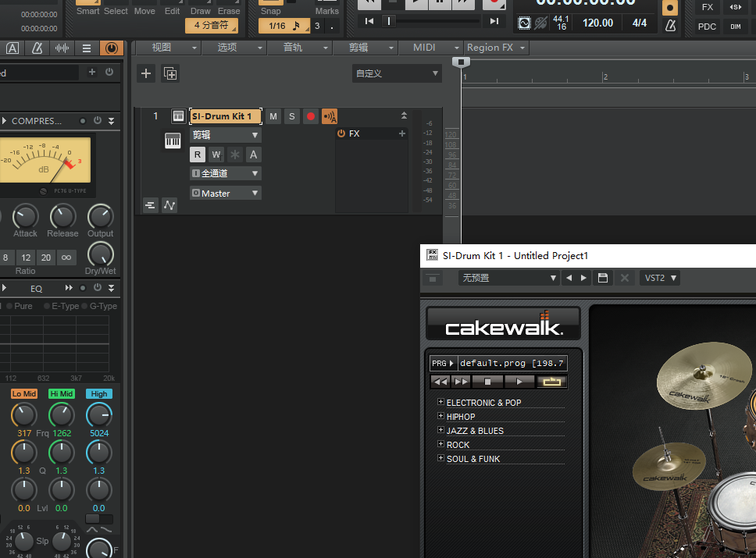Image resolution: width=756 pixels, height=558 pixels.
Task: Toggle the metronome icon
Action: click(670, 26)
